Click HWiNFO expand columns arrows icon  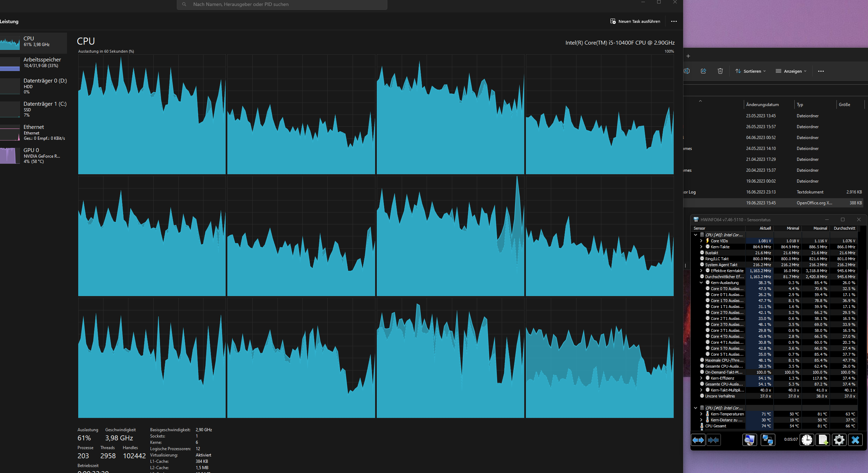click(698, 440)
